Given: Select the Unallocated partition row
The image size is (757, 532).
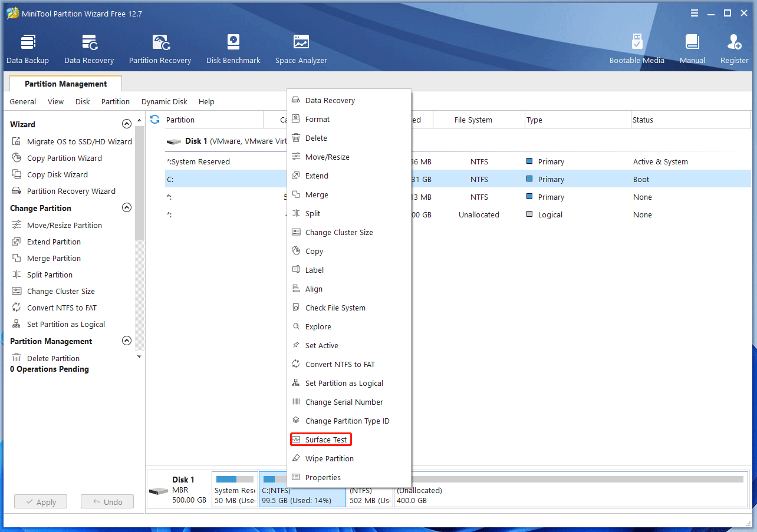Looking at the screenshot, I should point(458,214).
